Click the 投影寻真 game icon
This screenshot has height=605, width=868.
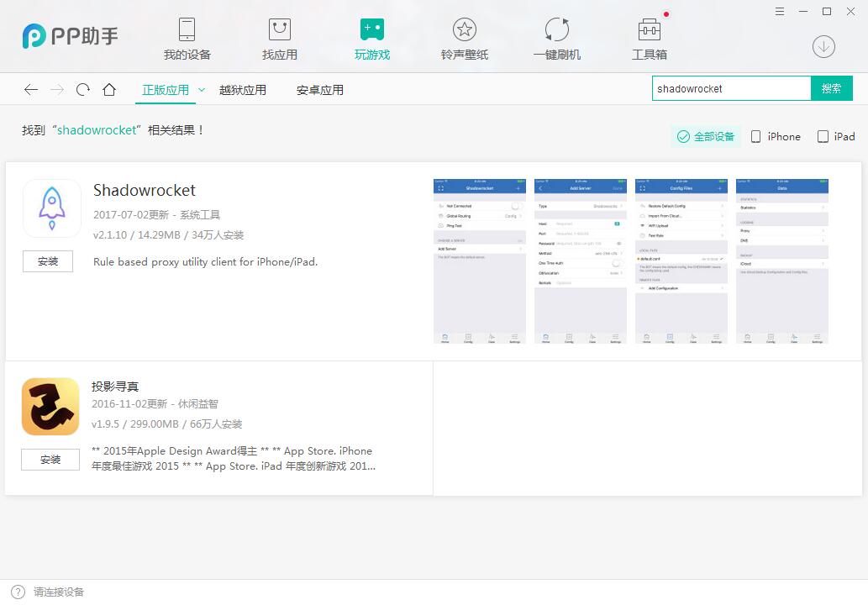point(50,407)
